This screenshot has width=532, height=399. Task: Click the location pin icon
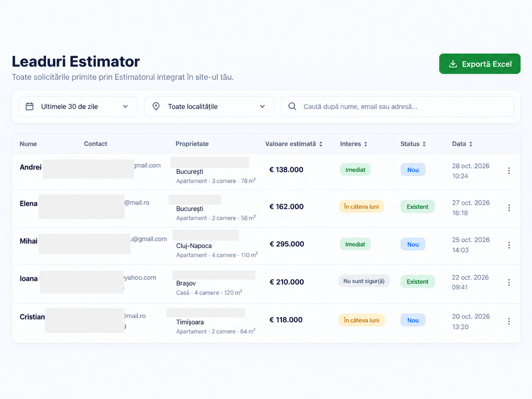(x=156, y=107)
